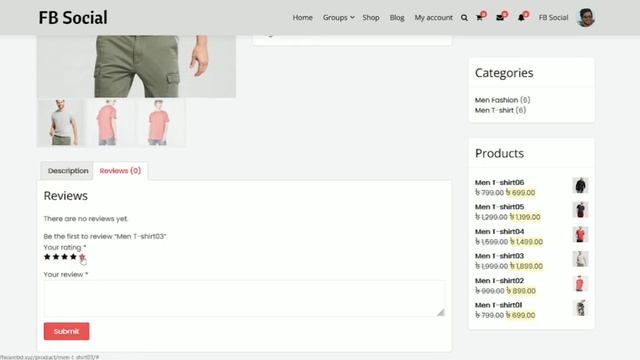Click Men T-shirt03 product thumbnail
The image size is (640, 360).
click(x=580, y=259)
